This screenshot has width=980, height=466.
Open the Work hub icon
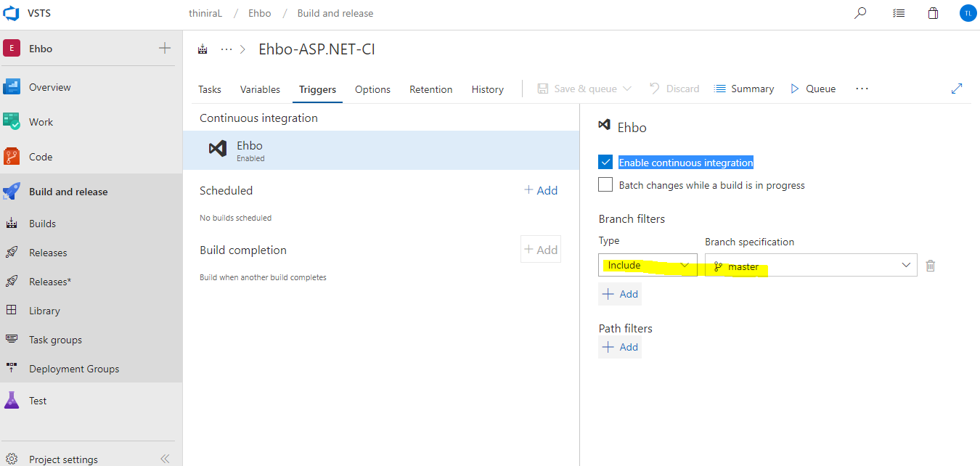click(12, 122)
